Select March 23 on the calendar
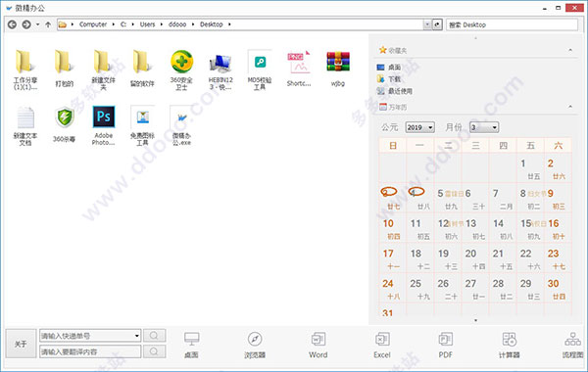Viewport: 588px width, 372px height. pos(558,258)
